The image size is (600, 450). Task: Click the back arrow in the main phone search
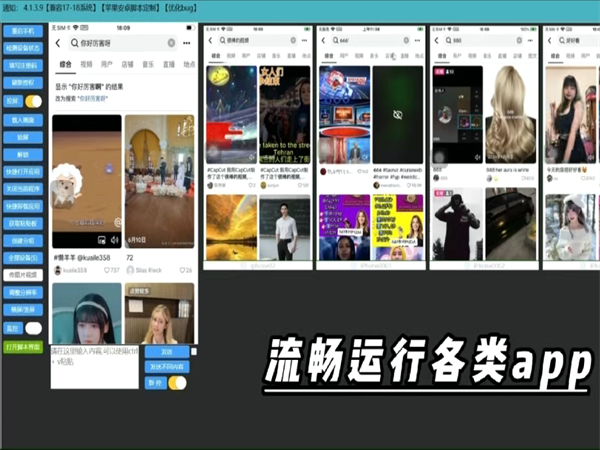pyautogui.click(x=59, y=43)
